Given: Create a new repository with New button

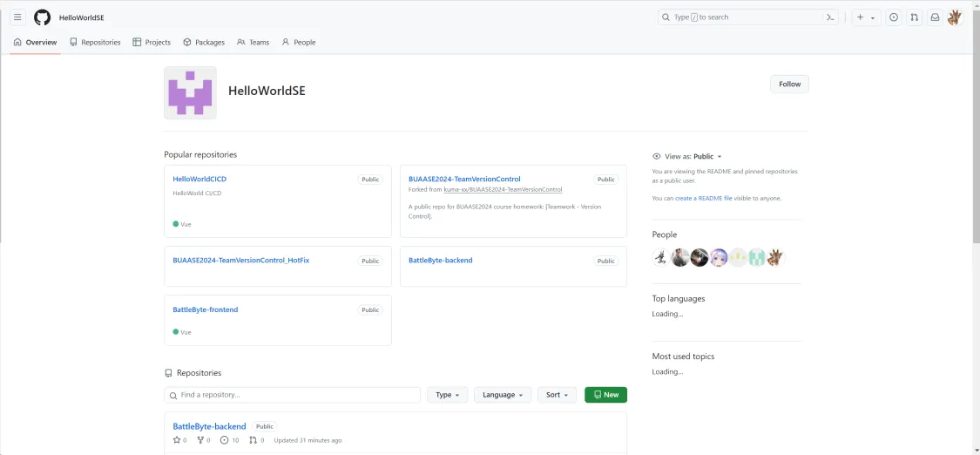Looking at the screenshot, I should (605, 395).
